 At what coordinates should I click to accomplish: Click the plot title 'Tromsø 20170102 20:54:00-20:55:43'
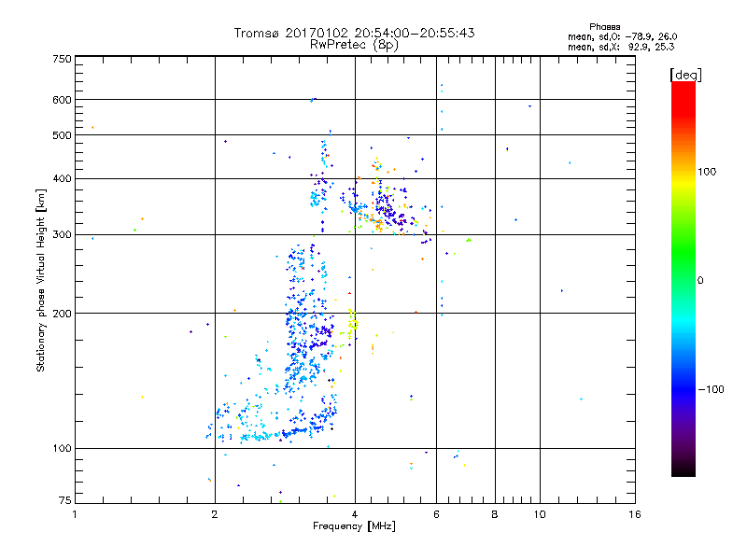354,33
